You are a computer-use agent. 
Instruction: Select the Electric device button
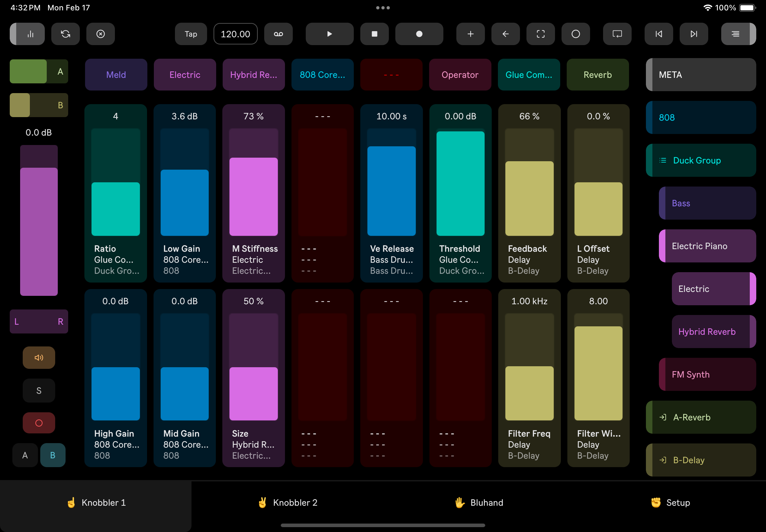(185, 75)
